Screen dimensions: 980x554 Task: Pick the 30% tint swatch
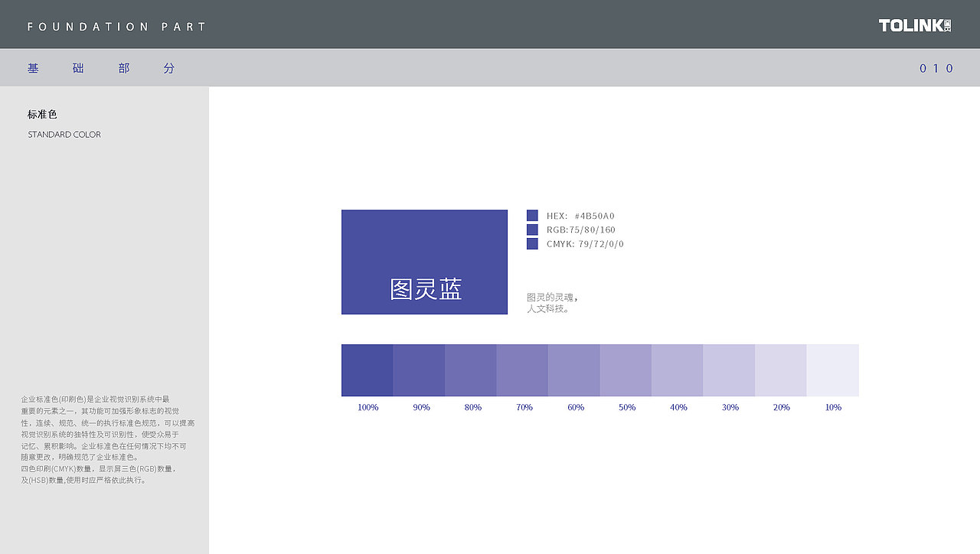pyautogui.click(x=729, y=370)
